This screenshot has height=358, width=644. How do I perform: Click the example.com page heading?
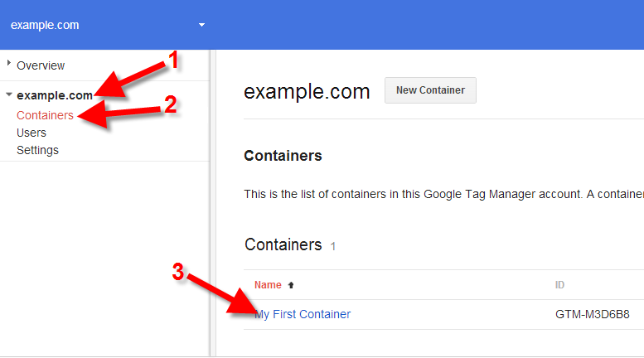pos(307,91)
